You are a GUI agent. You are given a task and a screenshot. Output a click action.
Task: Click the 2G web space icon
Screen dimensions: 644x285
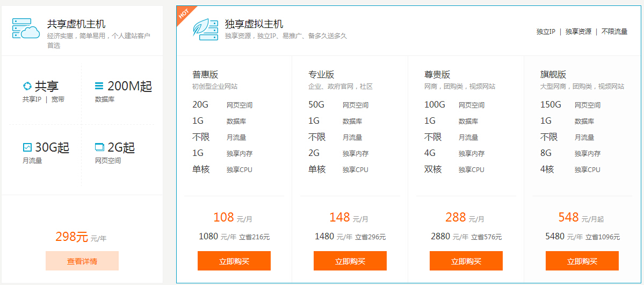(x=99, y=147)
